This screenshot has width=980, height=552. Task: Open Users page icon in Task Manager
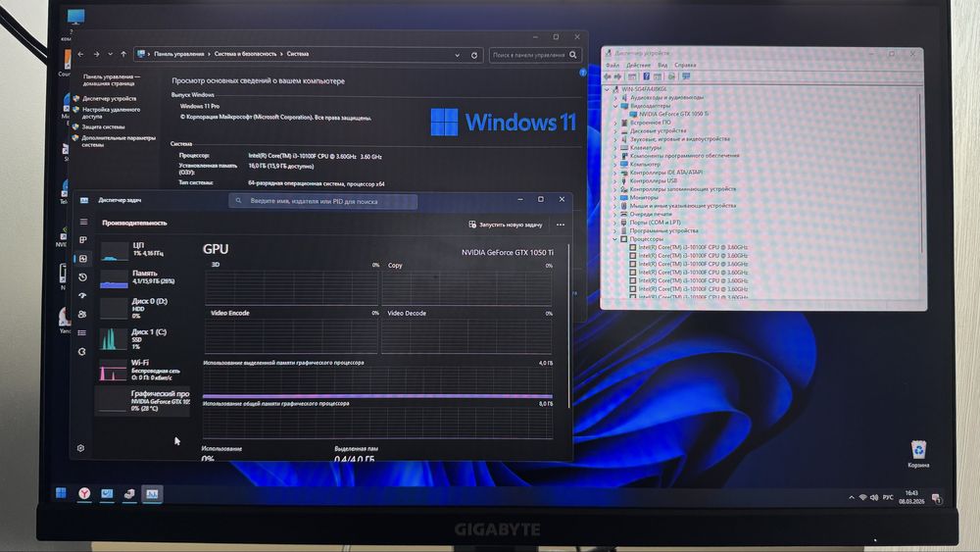point(82,315)
